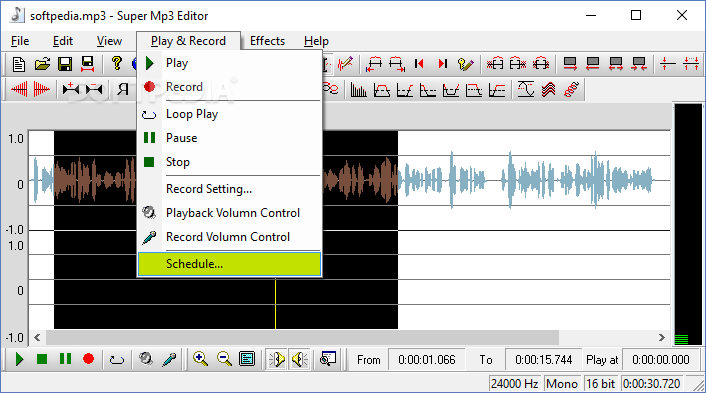Click the zoom out magnifier in bottom toolbar
Image resolution: width=706 pixels, height=393 pixels.
(224, 359)
